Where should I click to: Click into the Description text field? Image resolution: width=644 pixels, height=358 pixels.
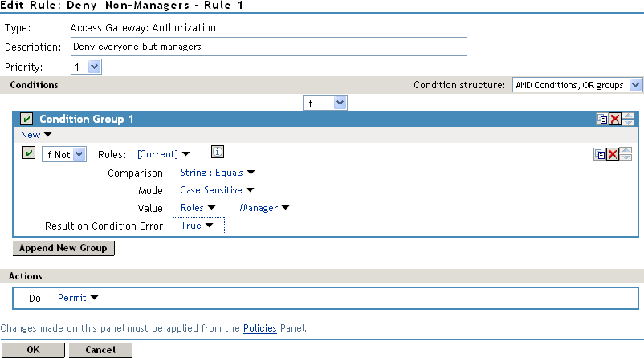tap(268, 47)
